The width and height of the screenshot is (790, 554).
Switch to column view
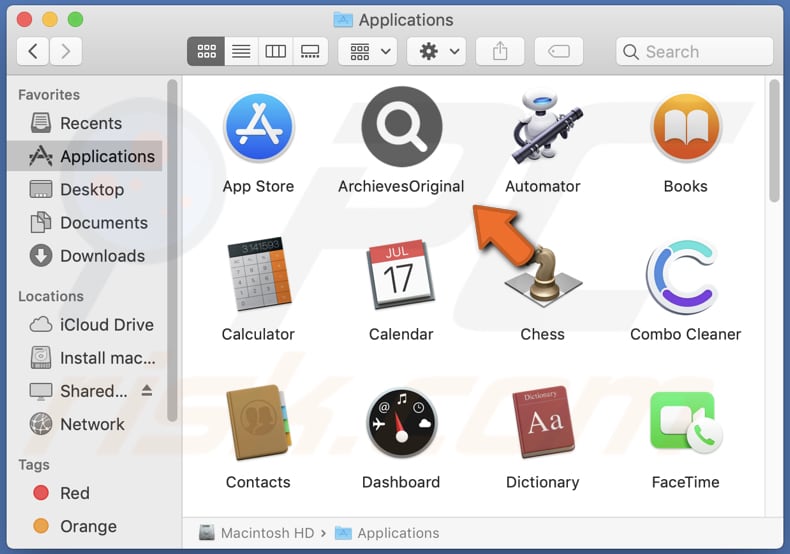point(276,51)
